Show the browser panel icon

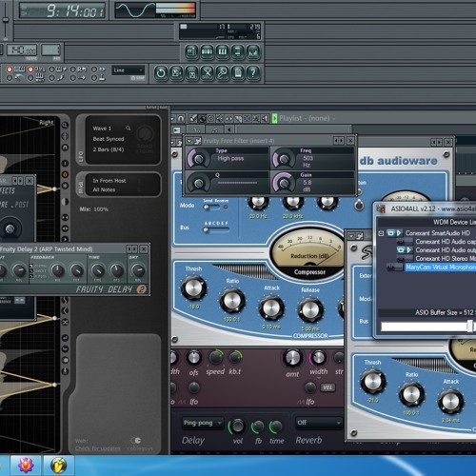(238, 51)
